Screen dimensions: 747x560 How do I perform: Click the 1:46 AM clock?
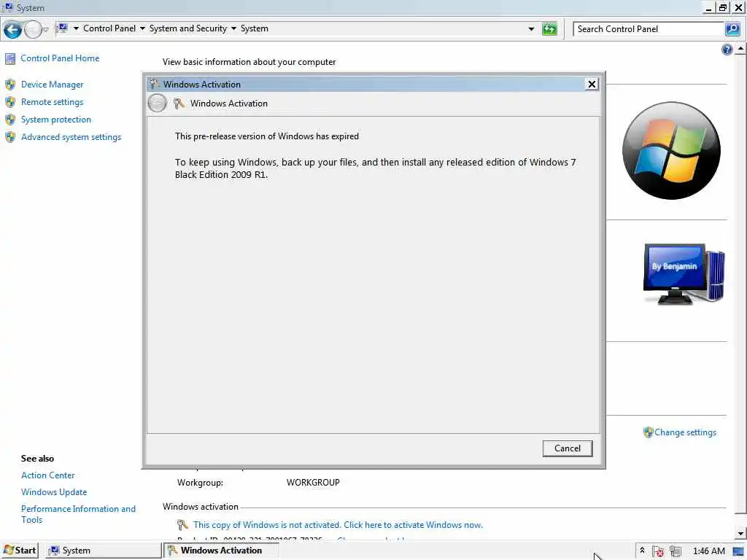pos(709,551)
